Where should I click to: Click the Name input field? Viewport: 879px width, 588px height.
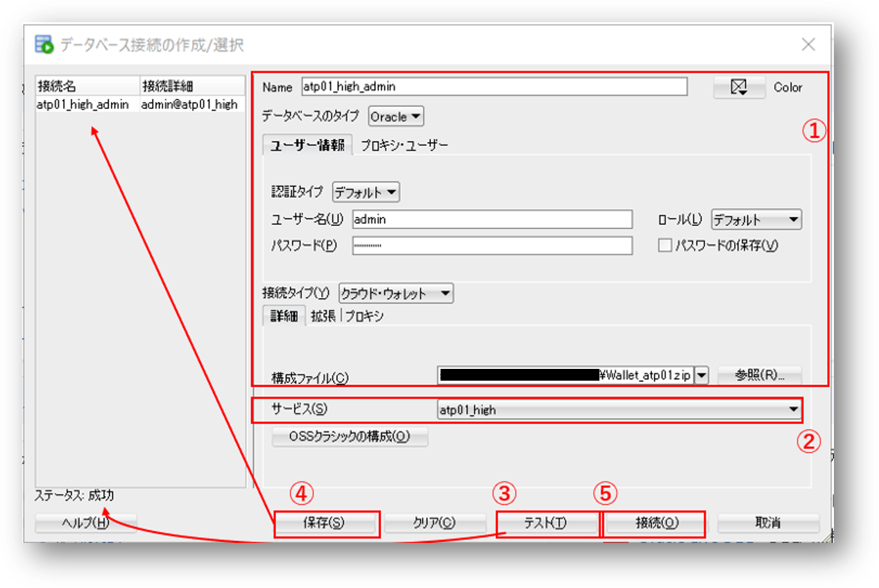click(x=486, y=86)
